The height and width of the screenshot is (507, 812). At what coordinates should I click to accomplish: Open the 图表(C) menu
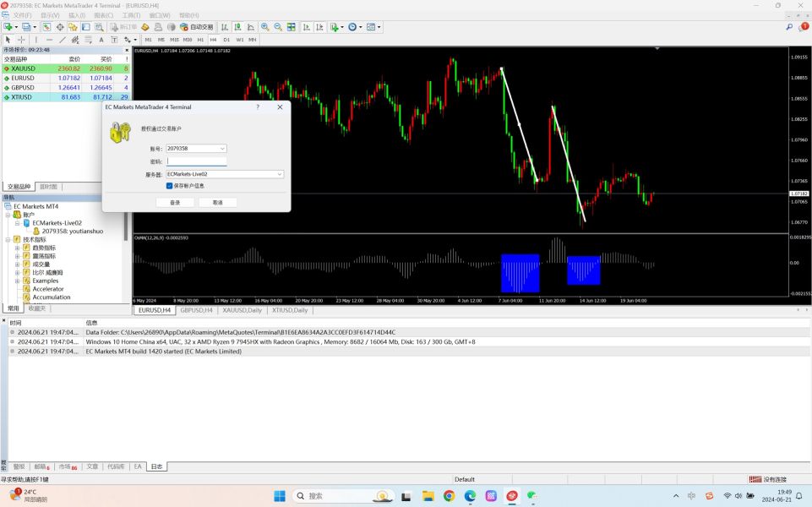point(104,15)
